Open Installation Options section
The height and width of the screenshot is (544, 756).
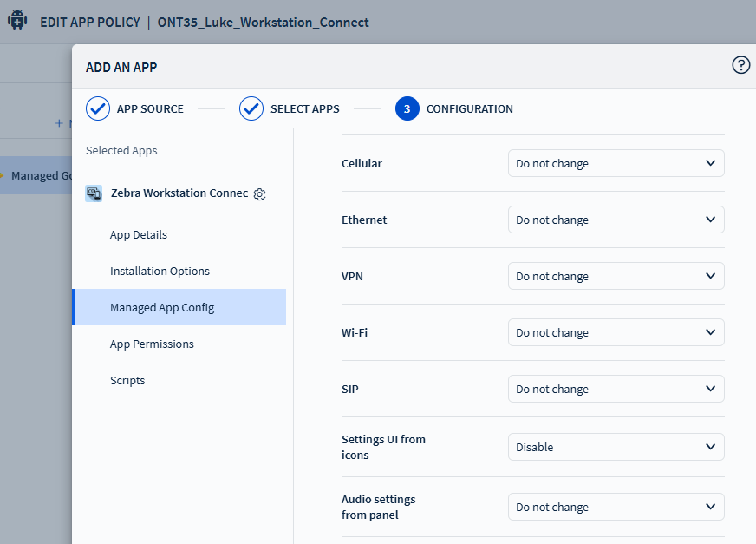pos(160,272)
